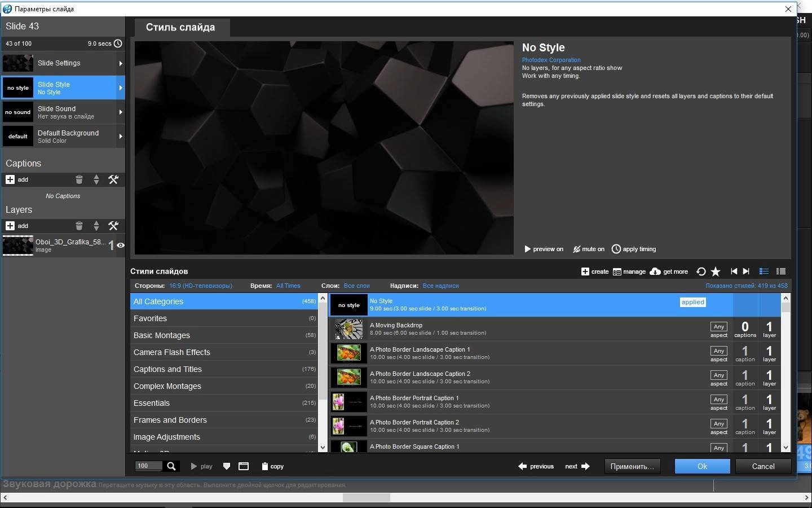Choose A Photo Border Landscape Caption 1

555,353
